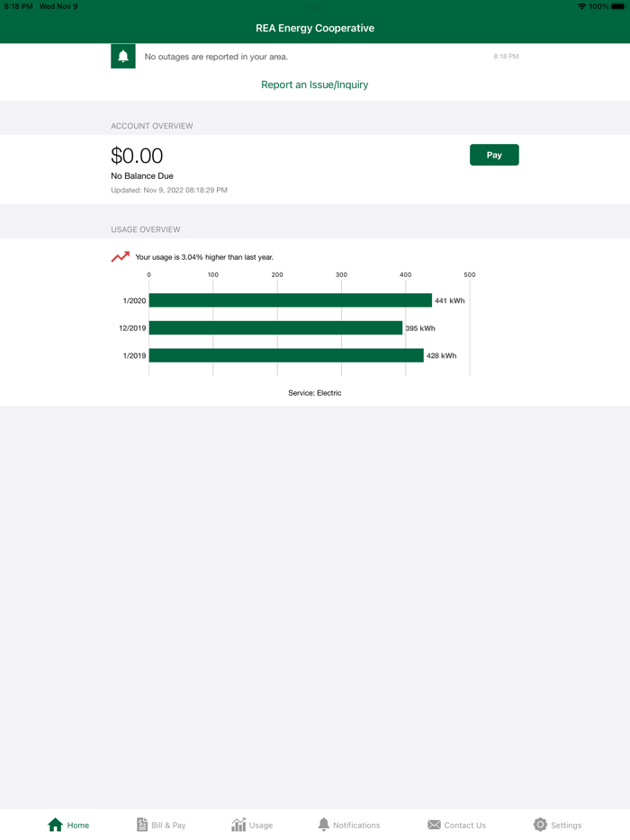Tap the outage alert bell icon
Screen dimensions: 630x840
(x=123, y=57)
